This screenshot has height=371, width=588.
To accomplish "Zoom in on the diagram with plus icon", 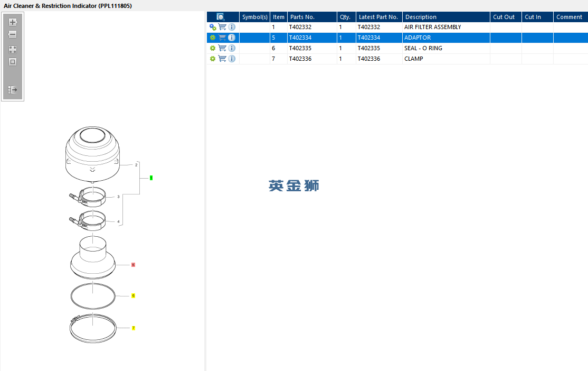I will click(x=13, y=22).
